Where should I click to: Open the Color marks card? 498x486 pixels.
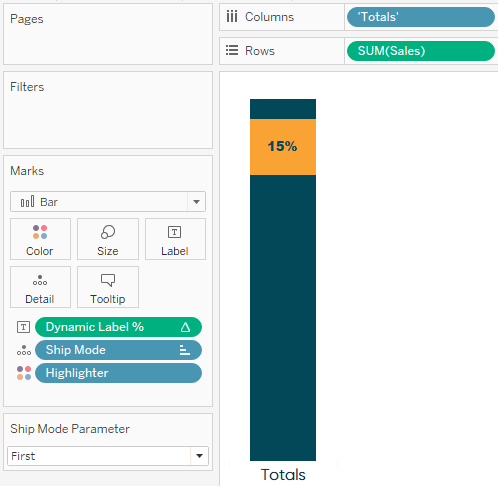(40, 239)
